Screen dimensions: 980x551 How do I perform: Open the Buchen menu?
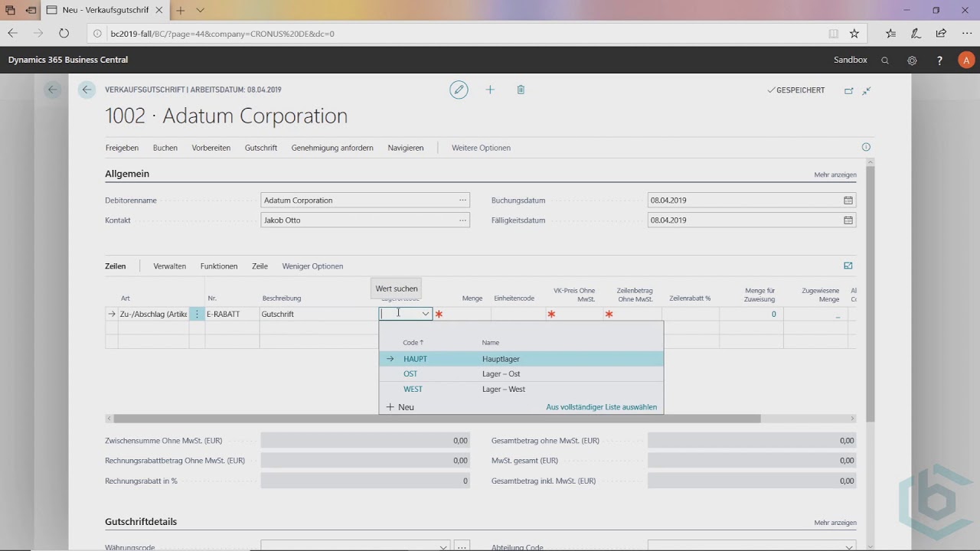(x=165, y=148)
